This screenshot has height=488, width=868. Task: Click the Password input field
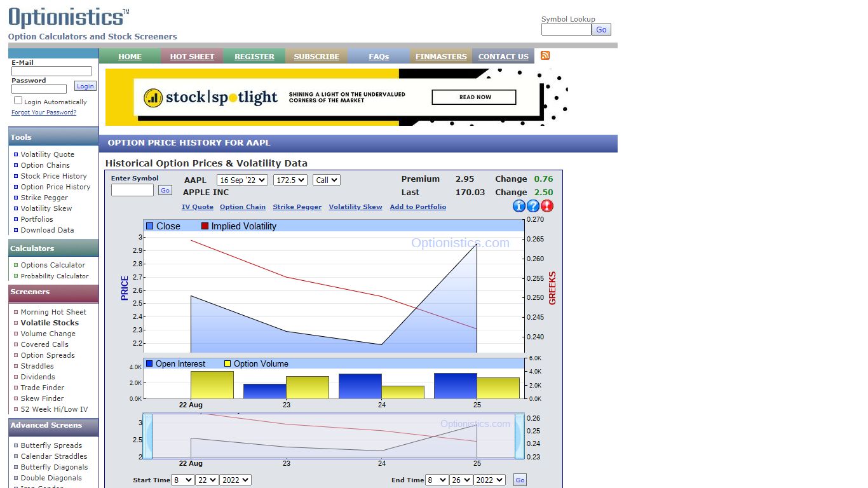[x=39, y=89]
